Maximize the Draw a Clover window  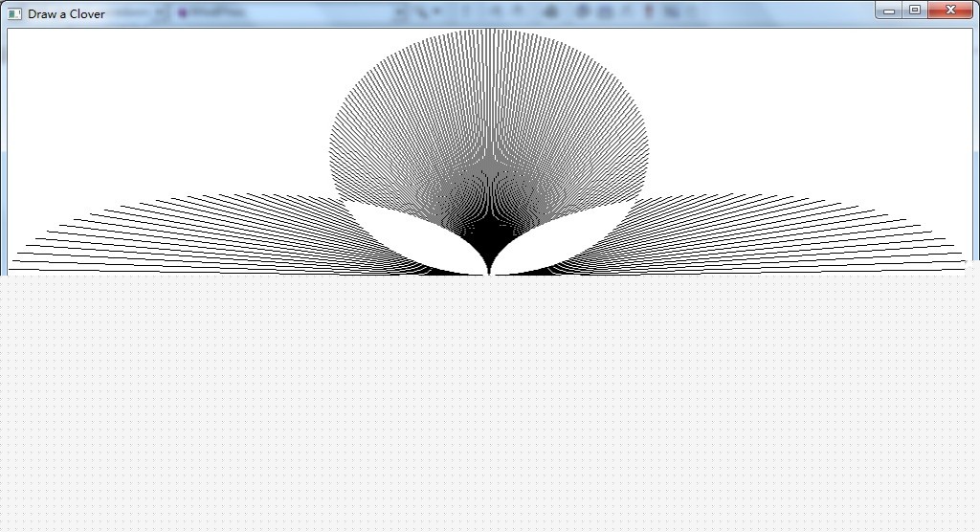click(915, 10)
